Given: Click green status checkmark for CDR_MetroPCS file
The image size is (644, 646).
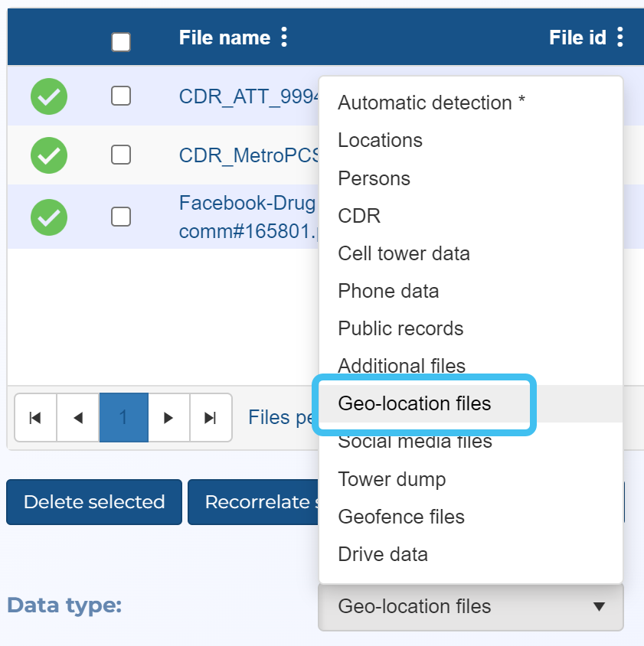Looking at the screenshot, I should (49, 155).
